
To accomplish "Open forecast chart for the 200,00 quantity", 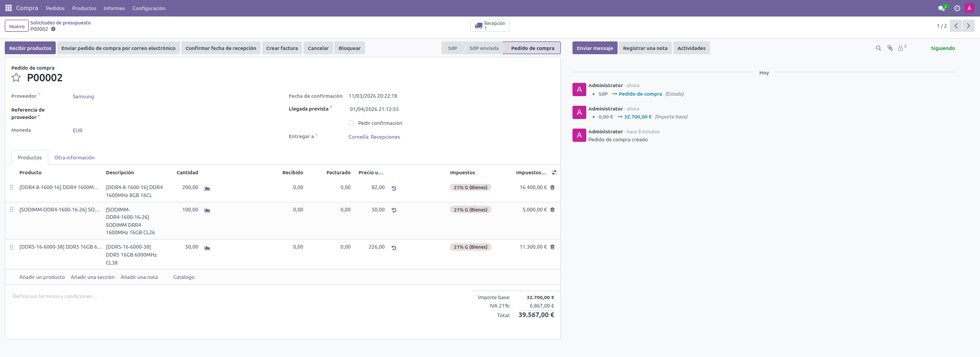I will coord(207,188).
